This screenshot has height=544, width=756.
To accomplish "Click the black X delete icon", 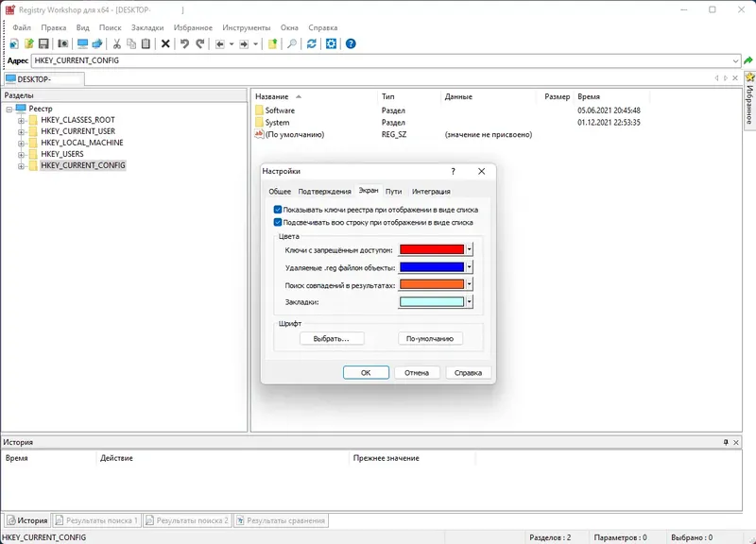I will click(x=165, y=43).
